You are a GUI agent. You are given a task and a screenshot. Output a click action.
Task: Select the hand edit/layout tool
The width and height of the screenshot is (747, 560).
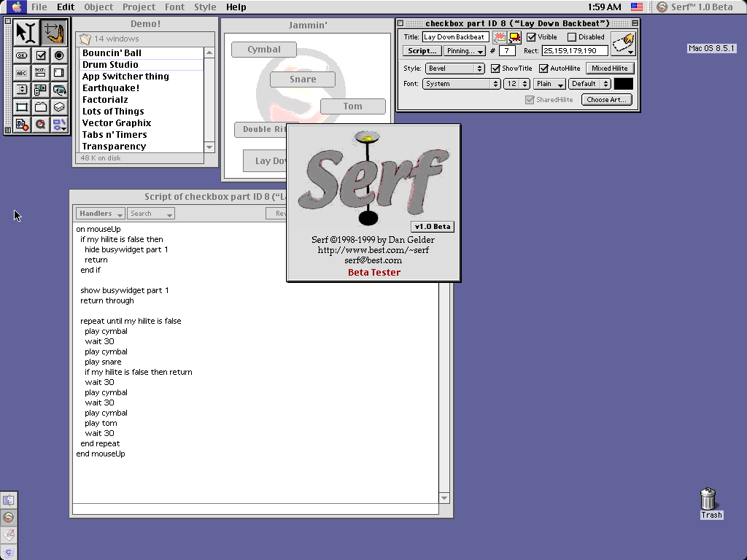click(54, 32)
